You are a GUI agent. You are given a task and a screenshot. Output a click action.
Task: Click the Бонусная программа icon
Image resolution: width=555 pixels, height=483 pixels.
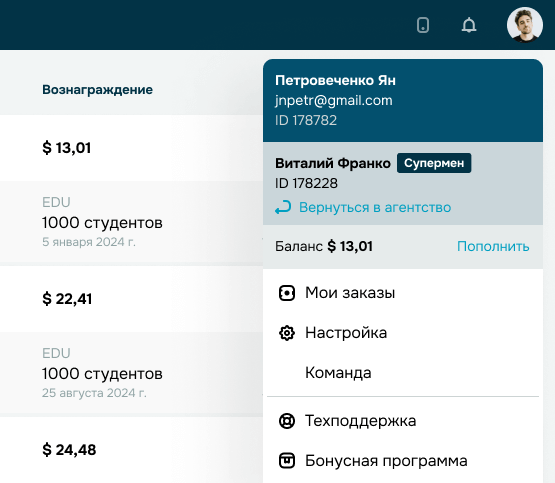tap(287, 461)
